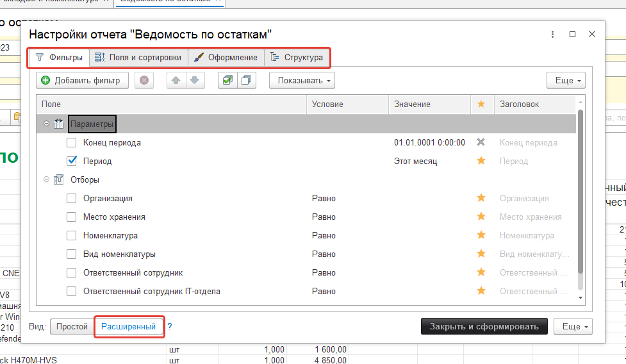Enable the Ответственный сотрудник checkbox

pyautogui.click(x=72, y=272)
